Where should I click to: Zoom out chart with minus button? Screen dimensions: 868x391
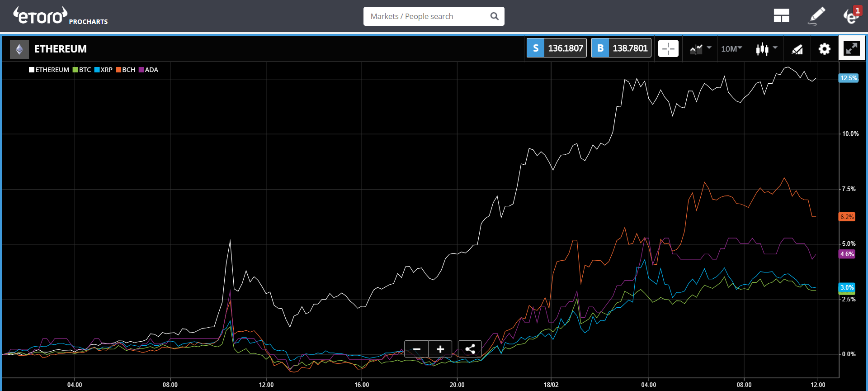pyautogui.click(x=416, y=349)
